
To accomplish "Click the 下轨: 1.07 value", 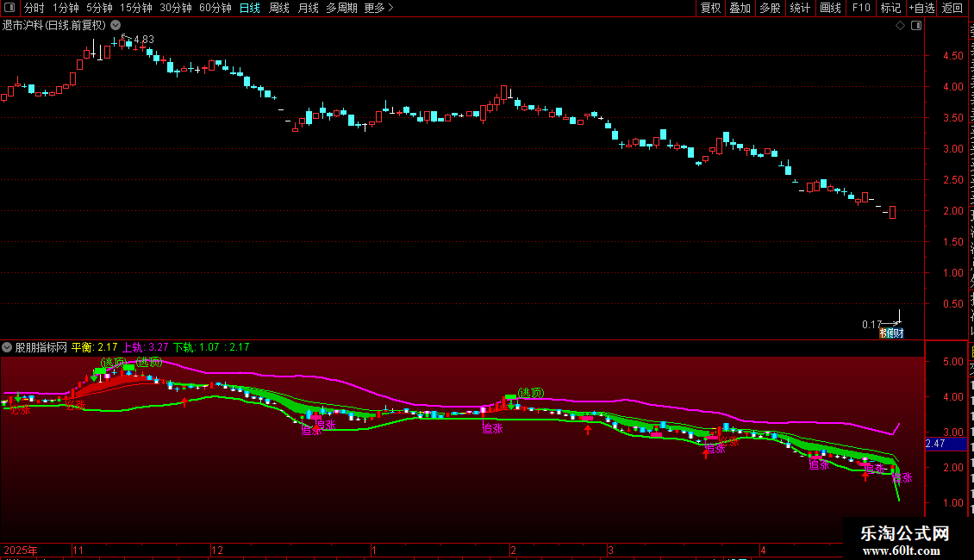I will coord(197,347).
